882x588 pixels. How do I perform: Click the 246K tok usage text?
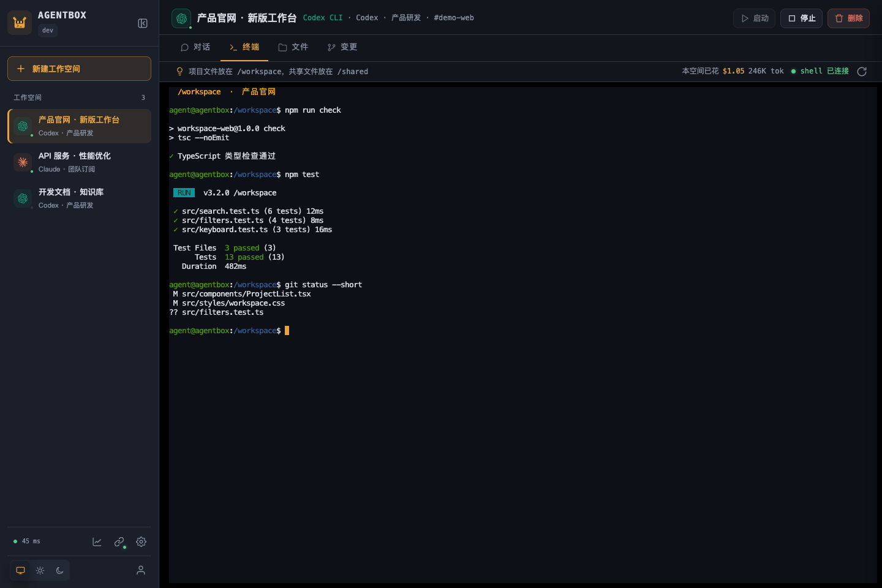(x=766, y=71)
